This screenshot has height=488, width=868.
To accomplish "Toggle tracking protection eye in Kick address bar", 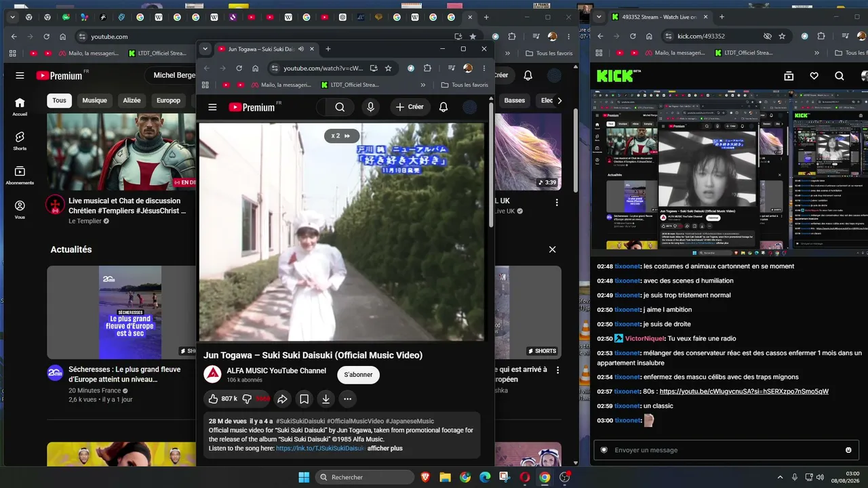I will (x=768, y=36).
